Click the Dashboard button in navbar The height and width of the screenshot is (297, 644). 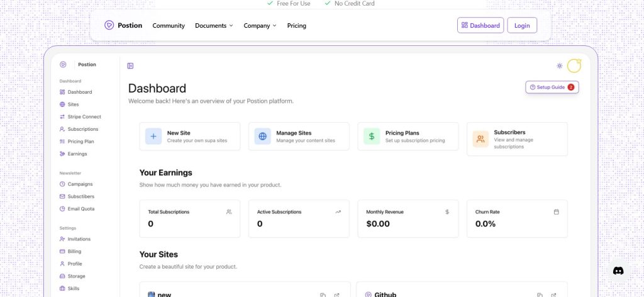tap(480, 25)
